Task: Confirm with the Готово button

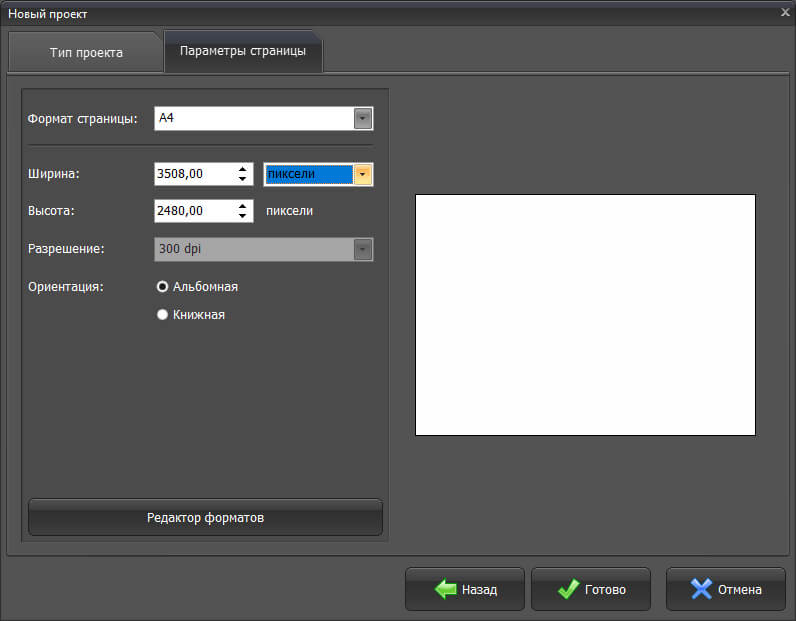Action: [x=590, y=589]
